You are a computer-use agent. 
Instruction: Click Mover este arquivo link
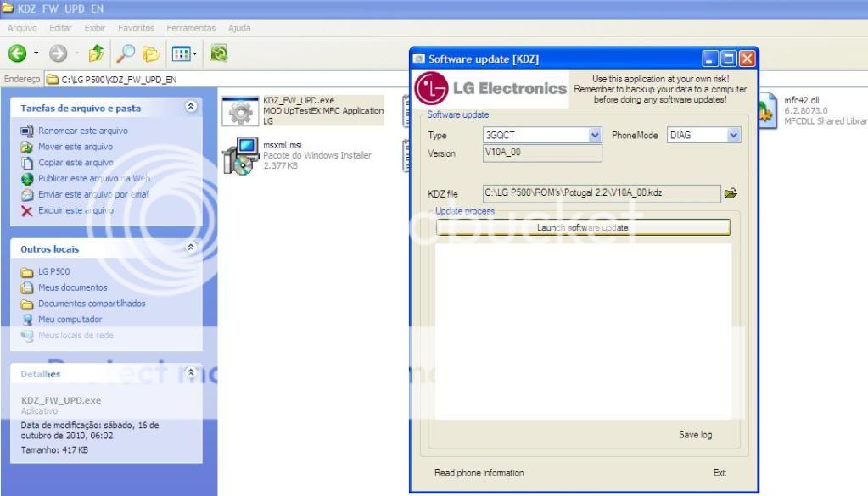pos(76,147)
